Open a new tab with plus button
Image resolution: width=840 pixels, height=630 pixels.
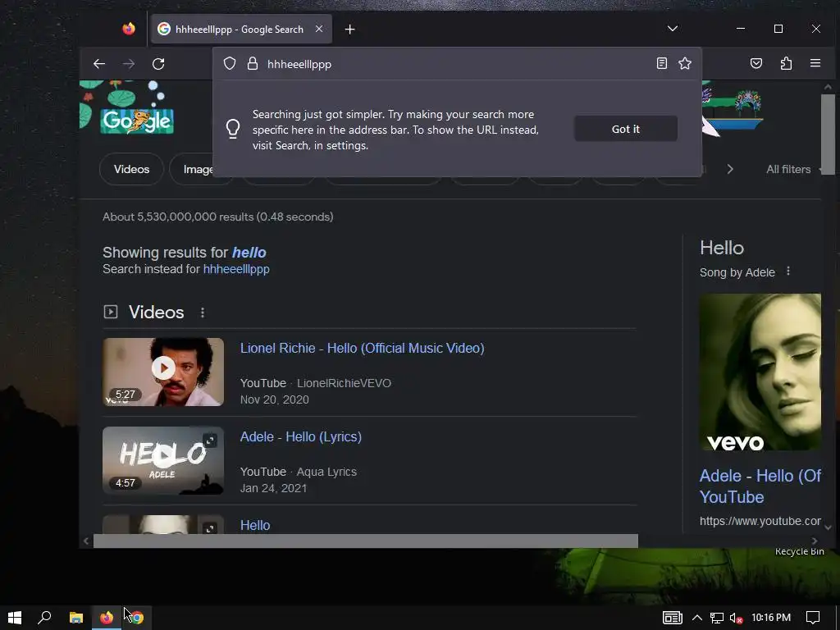(349, 29)
